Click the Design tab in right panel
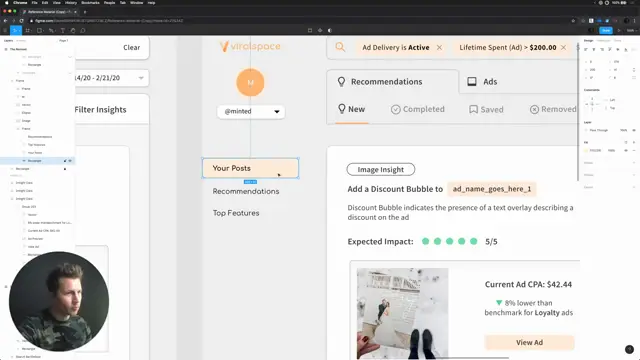 [x=588, y=40]
